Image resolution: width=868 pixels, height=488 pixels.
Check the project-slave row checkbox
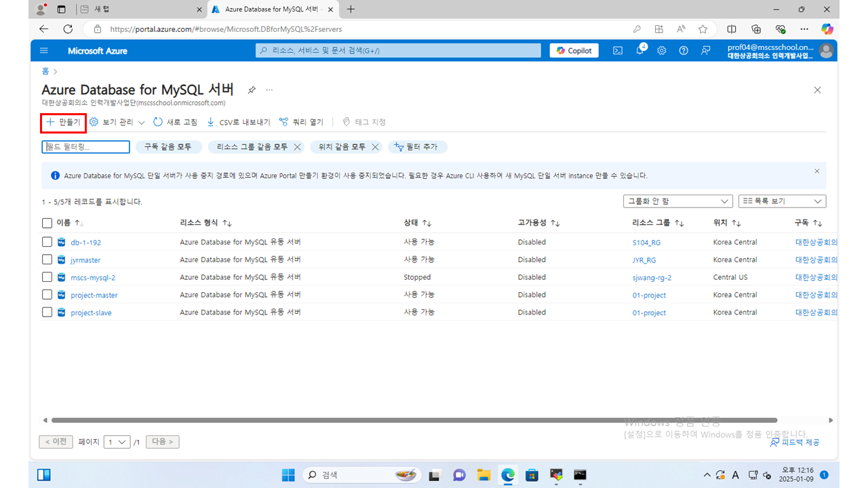pos(47,312)
